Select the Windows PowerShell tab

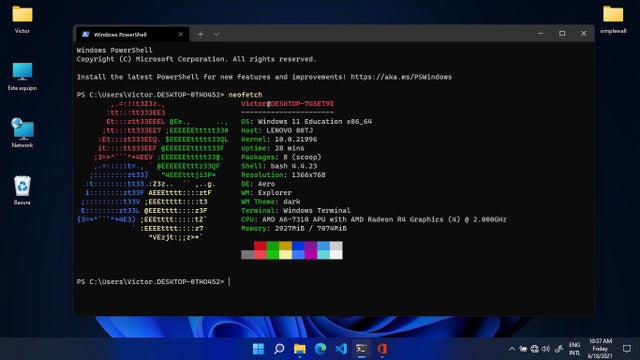(x=132, y=34)
